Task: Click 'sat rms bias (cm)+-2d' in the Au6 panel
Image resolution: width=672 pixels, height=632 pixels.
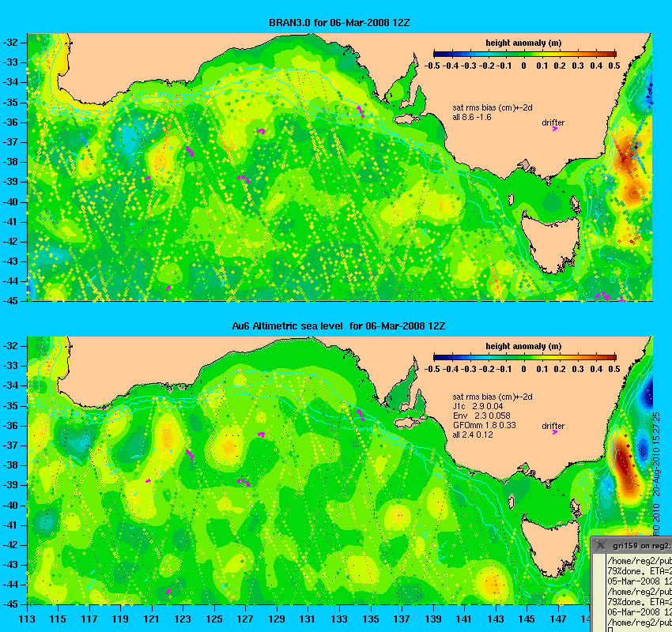Action: (x=493, y=397)
